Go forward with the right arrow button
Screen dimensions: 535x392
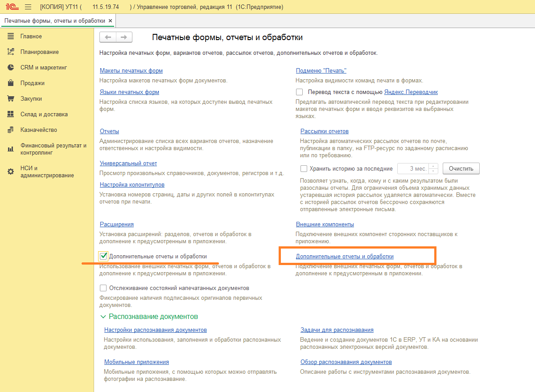point(124,37)
